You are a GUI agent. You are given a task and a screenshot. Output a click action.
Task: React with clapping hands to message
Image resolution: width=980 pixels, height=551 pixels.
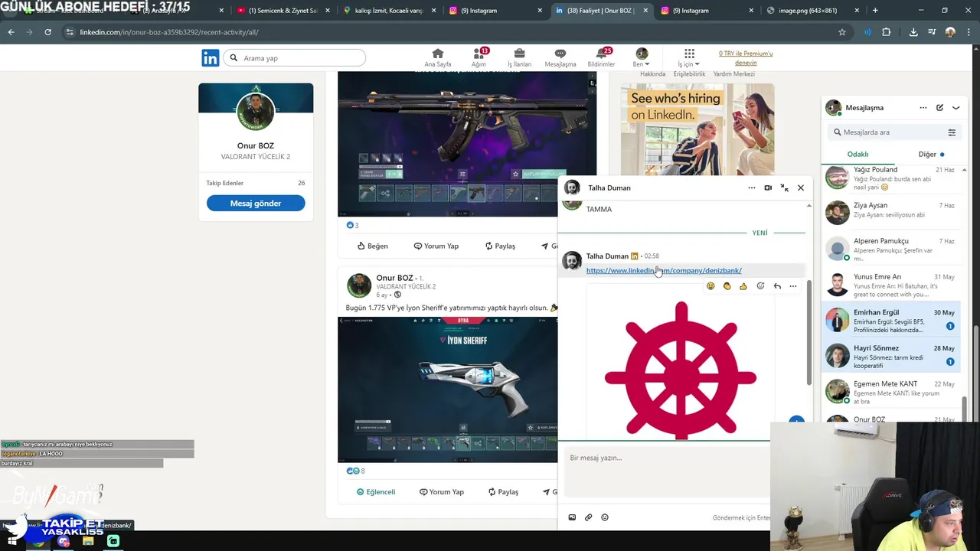pyautogui.click(x=727, y=286)
